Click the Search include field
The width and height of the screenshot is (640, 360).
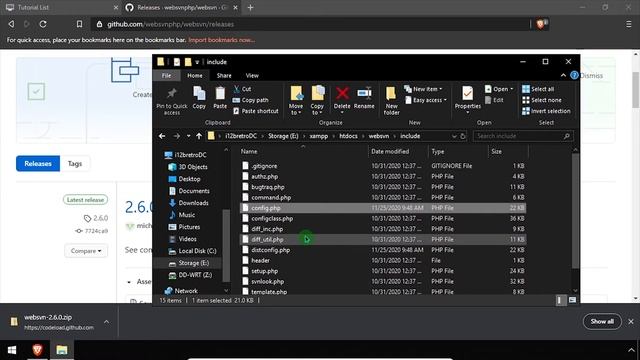522,136
